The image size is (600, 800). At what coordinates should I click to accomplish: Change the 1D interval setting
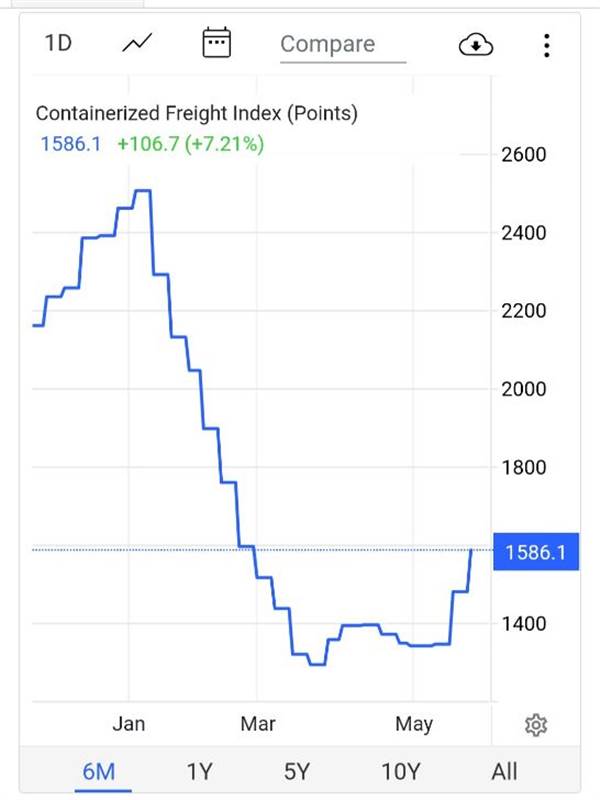pyautogui.click(x=58, y=43)
